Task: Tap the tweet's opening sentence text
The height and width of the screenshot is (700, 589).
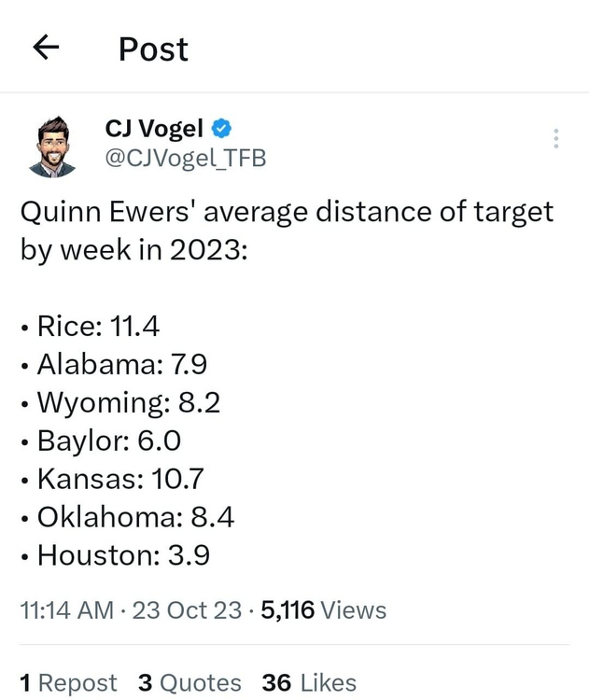Action: [287, 231]
